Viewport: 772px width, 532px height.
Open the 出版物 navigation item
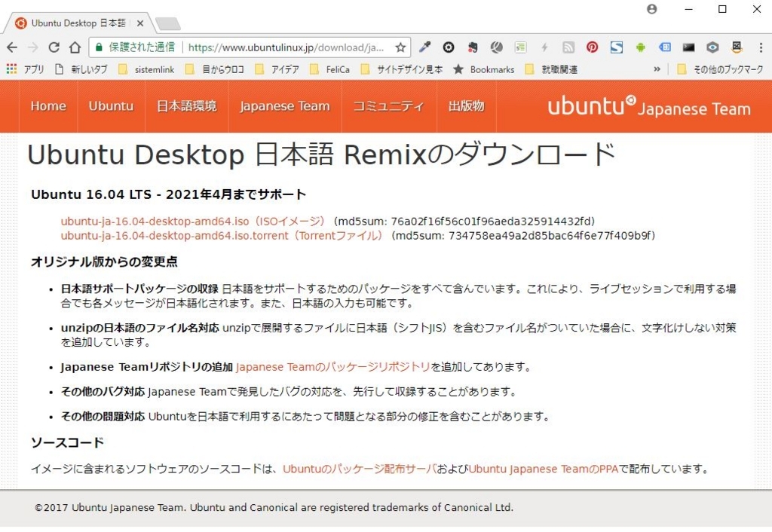pos(466,106)
